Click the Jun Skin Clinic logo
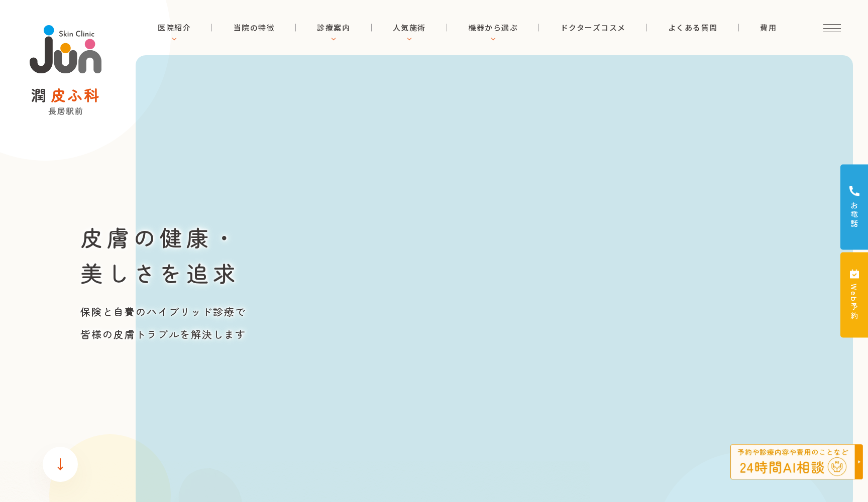Screen dimensions: 868x502 pyautogui.click(x=65, y=49)
